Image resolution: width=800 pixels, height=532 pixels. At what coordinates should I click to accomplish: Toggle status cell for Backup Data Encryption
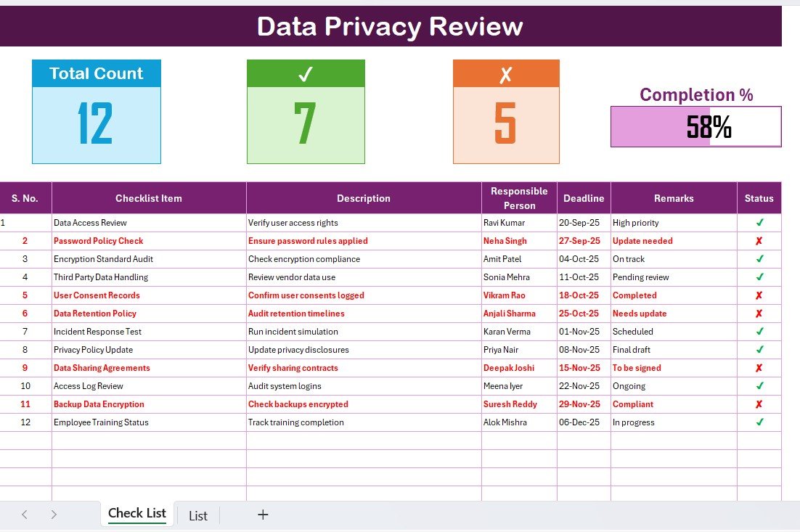click(x=759, y=404)
